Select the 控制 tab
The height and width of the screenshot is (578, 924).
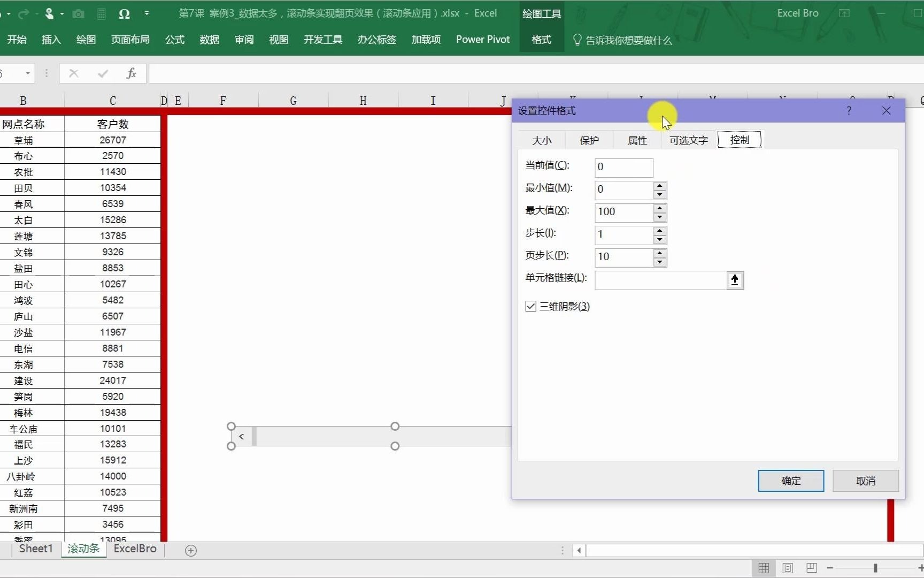(x=740, y=140)
